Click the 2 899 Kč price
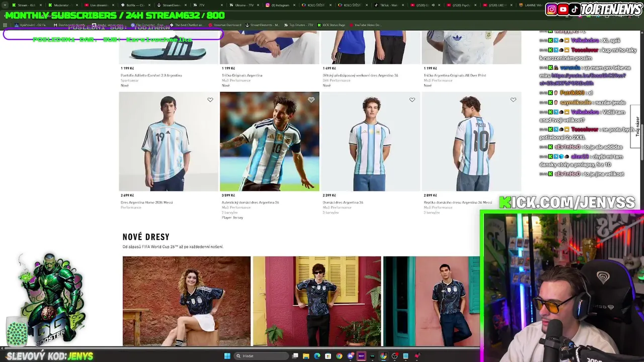The image size is (644, 362). (430, 195)
